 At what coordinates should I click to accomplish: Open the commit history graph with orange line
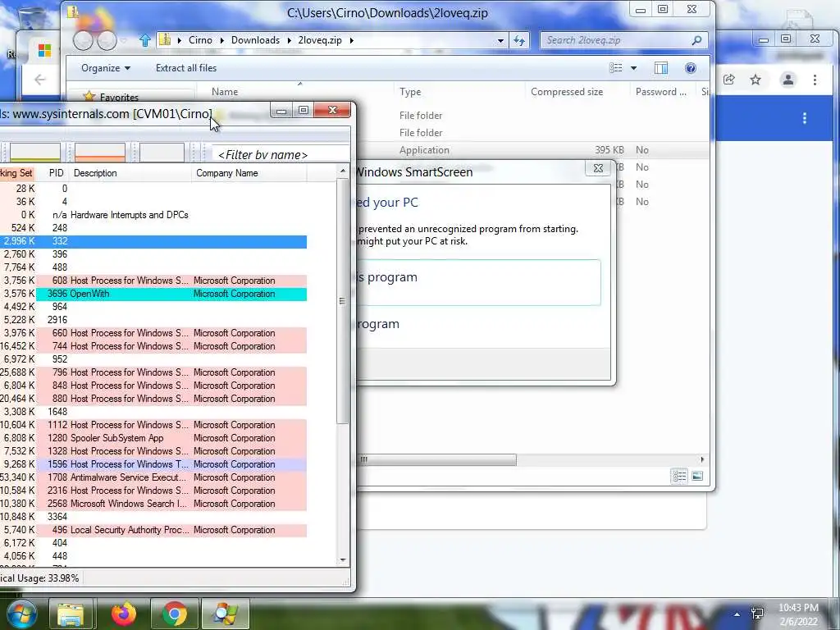[99, 152]
